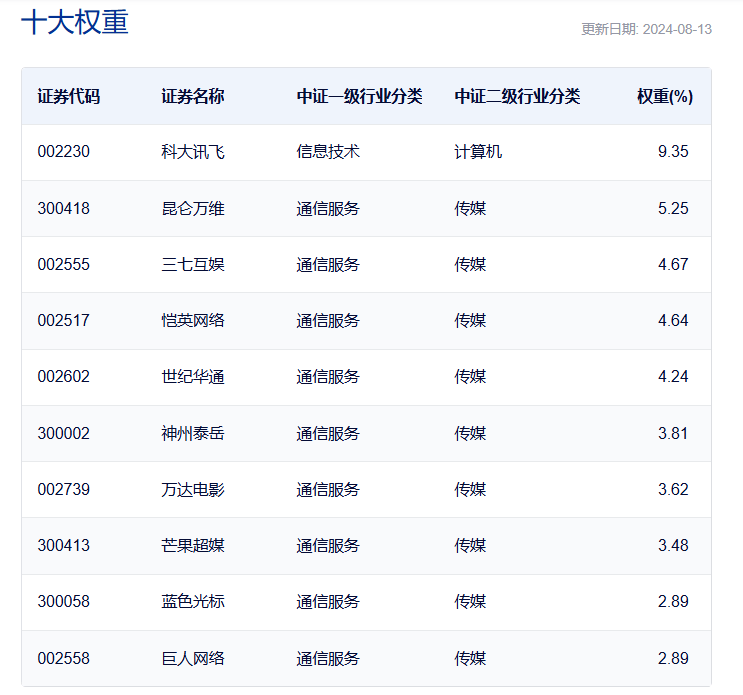Click weight value 9.35
Screen dimensions: 743x695
(x=673, y=152)
